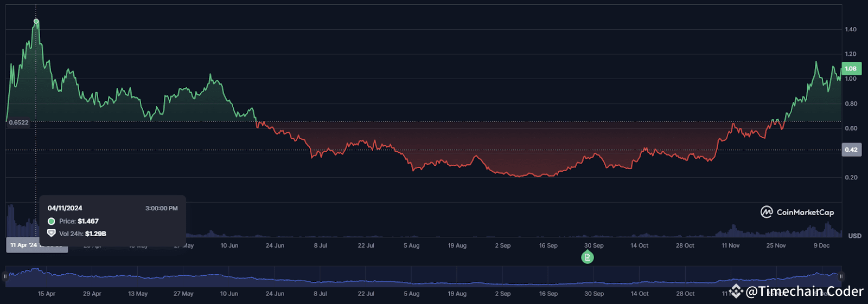This screenshot has height=304, width=868.
Task: Click the 9 Dec label on main axis
Action: point(821,245)
